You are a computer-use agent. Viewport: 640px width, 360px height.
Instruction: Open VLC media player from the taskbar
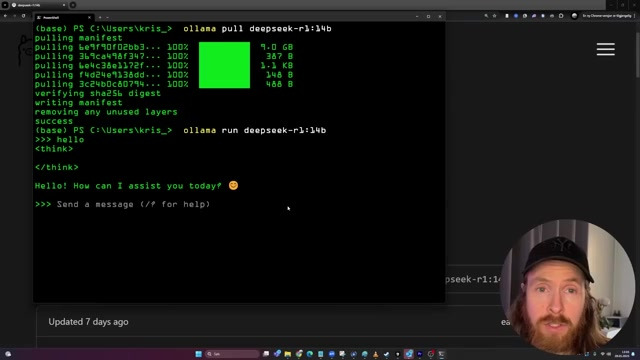[376, 354]
